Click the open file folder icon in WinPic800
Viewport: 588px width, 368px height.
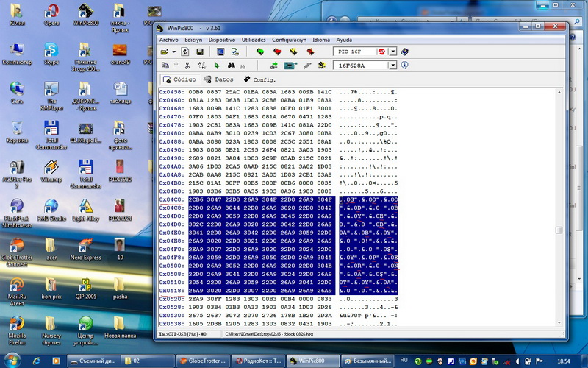[164, 52]
